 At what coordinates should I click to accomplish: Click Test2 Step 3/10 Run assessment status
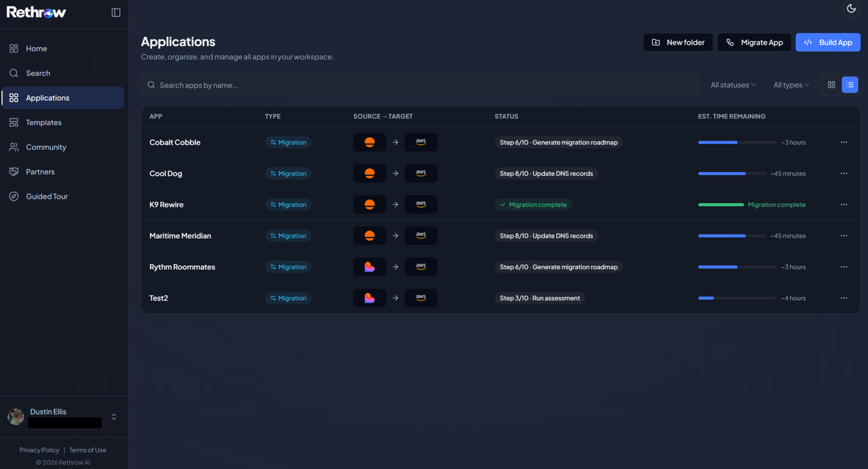pos(539,298)
